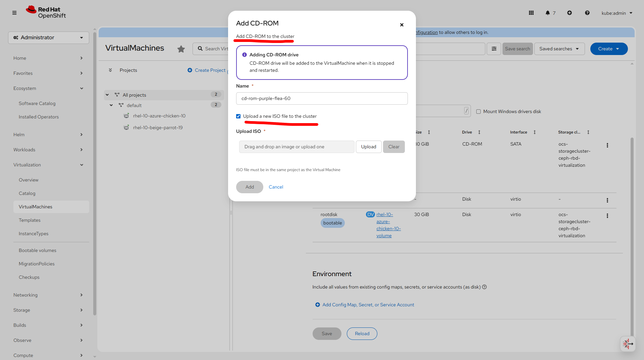
Task: Open the advanced search filter icon
Action: click(x=494, y=49)
